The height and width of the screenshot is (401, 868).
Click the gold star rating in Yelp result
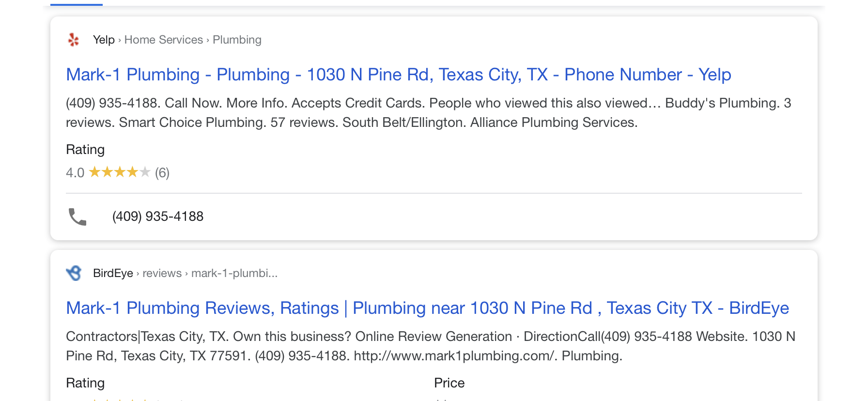click(120, 172)
